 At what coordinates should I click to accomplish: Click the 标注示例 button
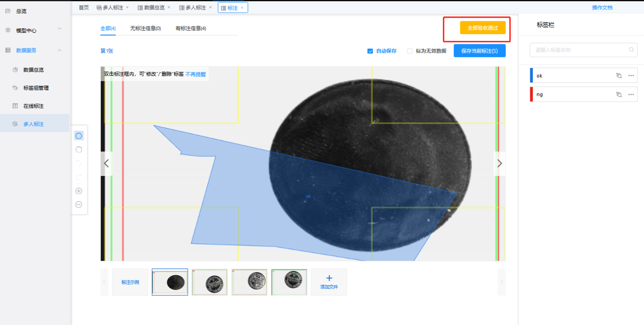click(x=130, y=282)
